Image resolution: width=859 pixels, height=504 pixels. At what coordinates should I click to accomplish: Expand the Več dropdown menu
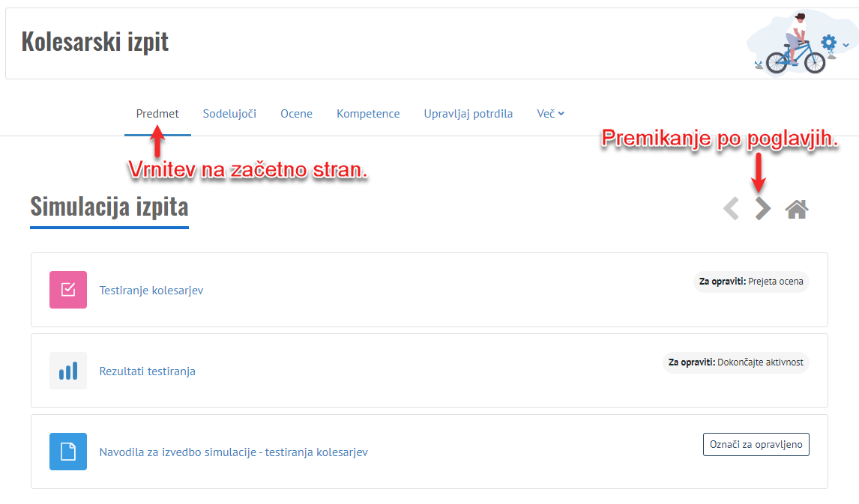pyautogui.click(x=550, y=114)
